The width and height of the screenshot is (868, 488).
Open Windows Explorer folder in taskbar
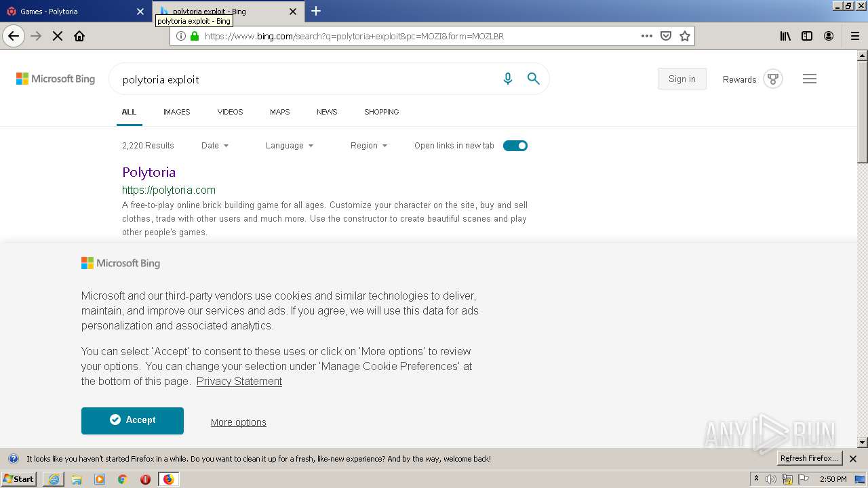77,479
